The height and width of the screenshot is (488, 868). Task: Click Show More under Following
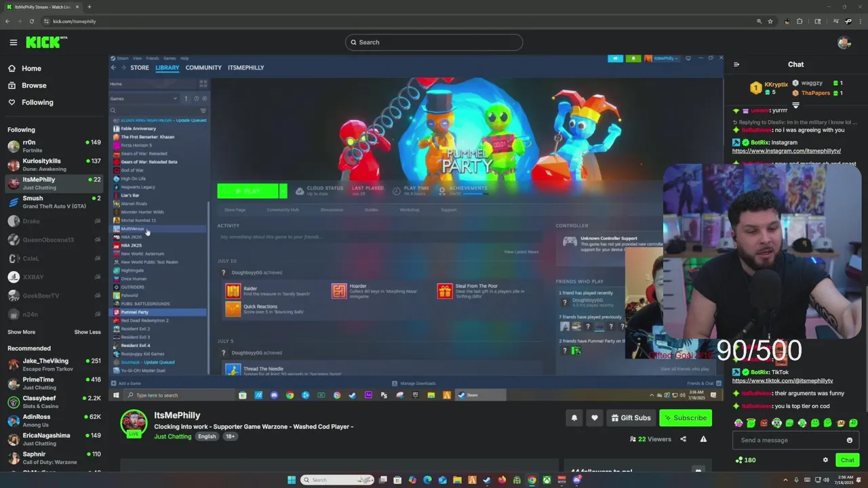[x=21, y=332]
